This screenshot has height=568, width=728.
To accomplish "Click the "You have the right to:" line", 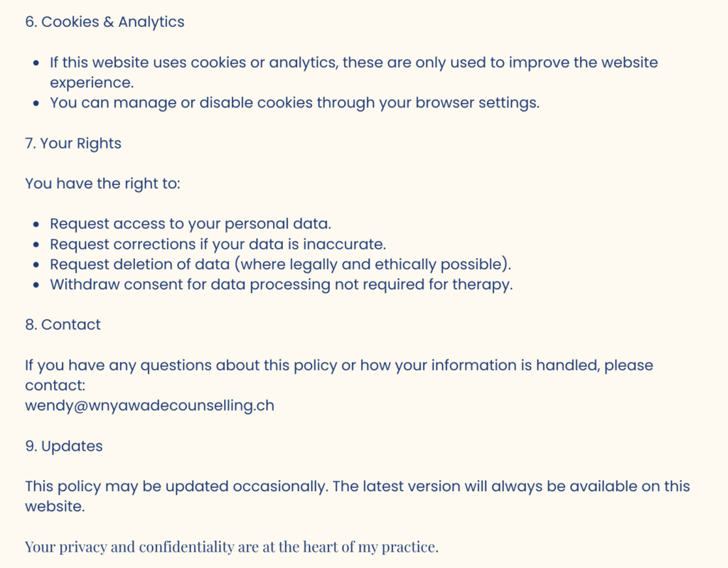I will (x=103, y=183).
